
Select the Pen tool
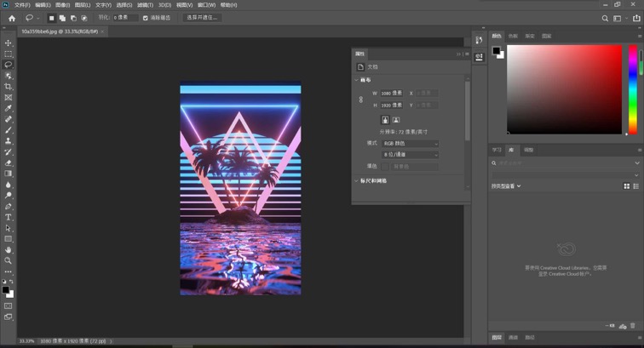tap(8, 206)
